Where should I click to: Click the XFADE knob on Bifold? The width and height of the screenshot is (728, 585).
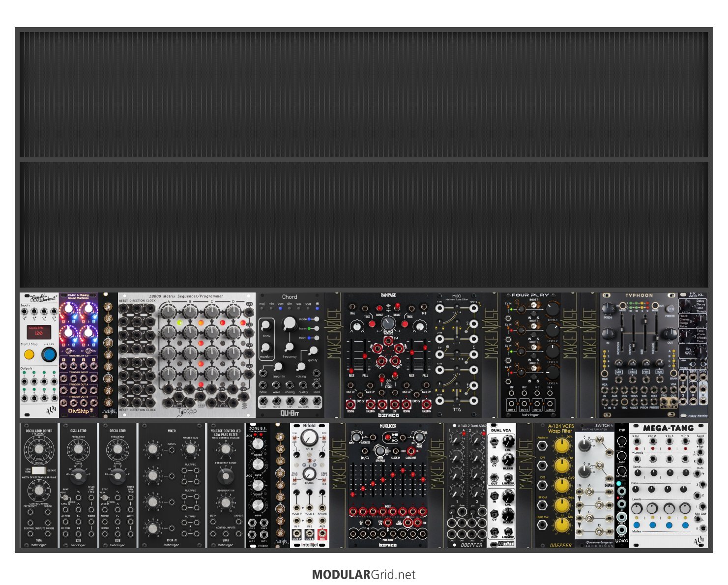(309, 474)
